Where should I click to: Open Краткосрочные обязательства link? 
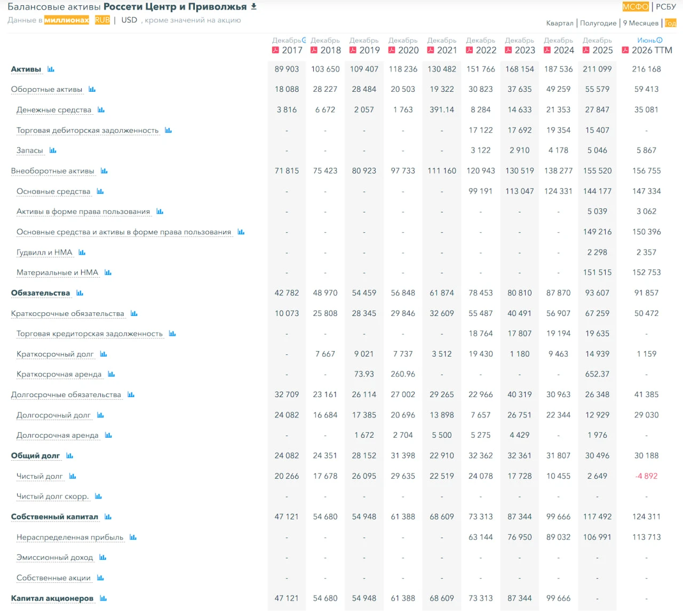pyautogui.click(x=68, y=314)
